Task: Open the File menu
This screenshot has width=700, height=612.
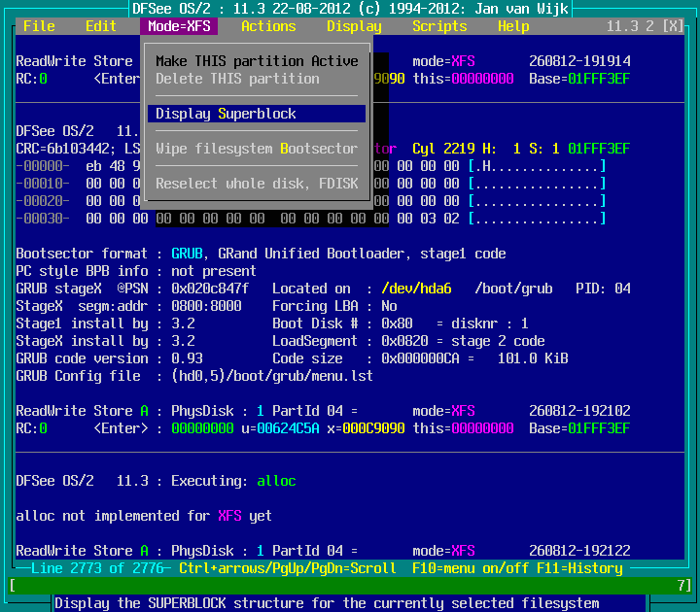Action: 39,26
